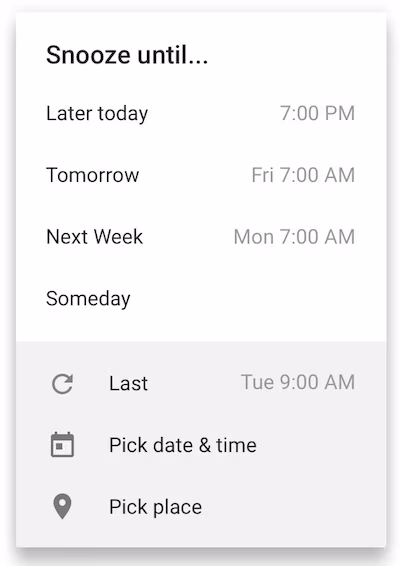Viewport: 400px width, 566px height.
Task: Click the location pin icon
Action: point(62,506)
